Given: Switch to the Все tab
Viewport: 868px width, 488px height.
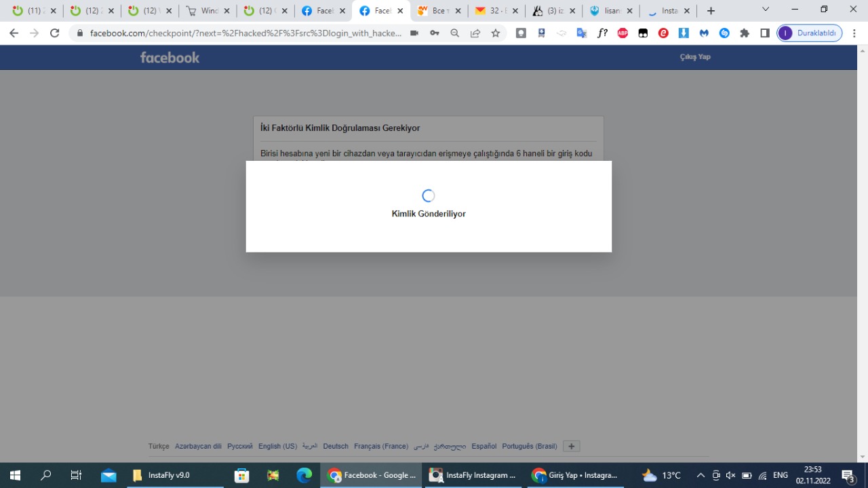Looking at the screenshot, I should click(439, 11).
